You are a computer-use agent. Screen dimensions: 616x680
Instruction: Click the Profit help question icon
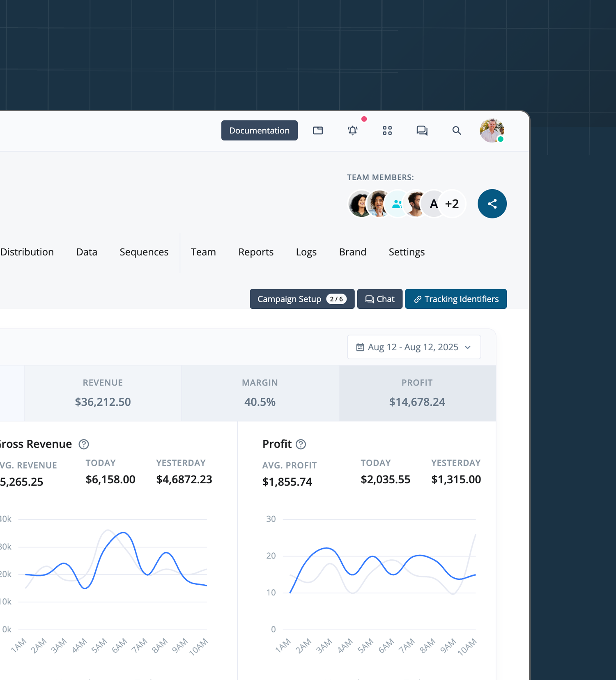coord(301,444)
